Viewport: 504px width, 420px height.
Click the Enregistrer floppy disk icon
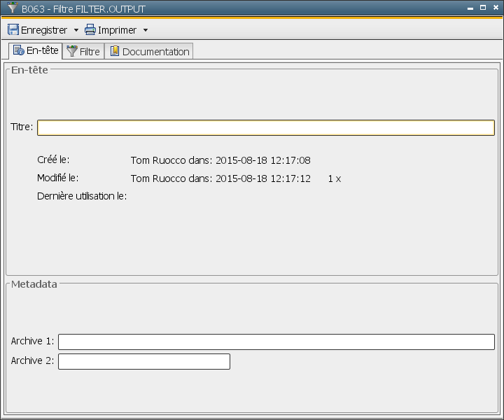click(x=13, y=30)
